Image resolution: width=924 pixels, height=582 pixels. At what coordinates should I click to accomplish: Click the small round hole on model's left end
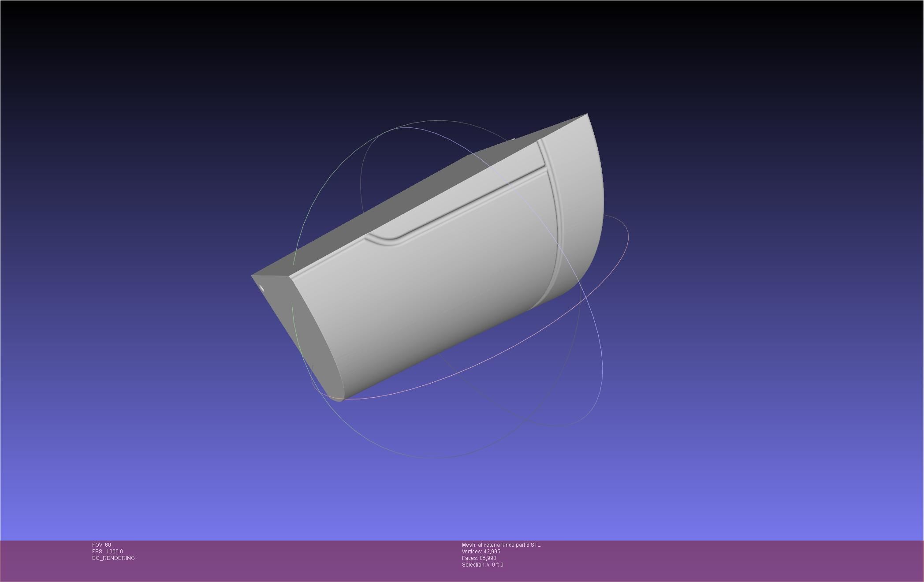(x=261, y=289)
